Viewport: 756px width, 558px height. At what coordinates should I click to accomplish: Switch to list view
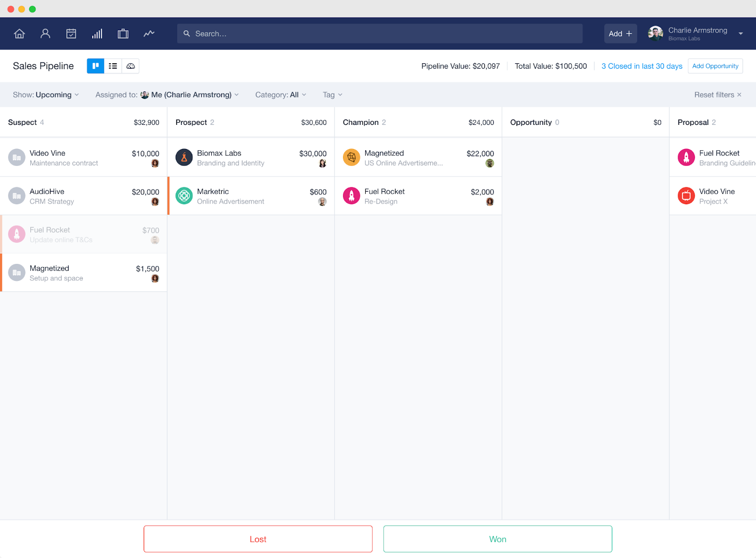(x=113, y=66)
